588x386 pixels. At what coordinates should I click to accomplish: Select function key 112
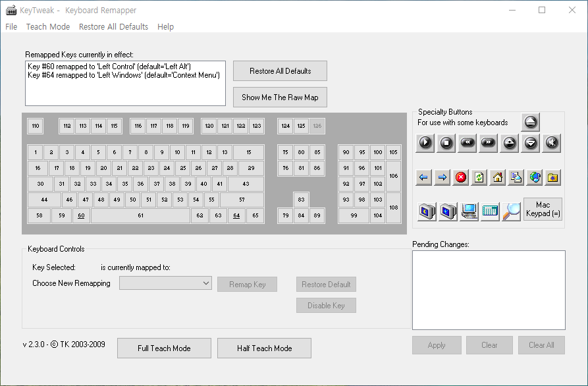coord(67,126)
